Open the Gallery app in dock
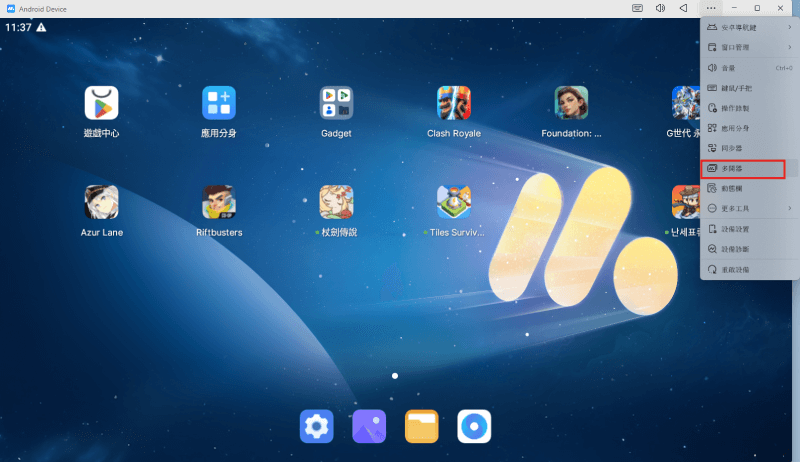This screenshot has height=462, width=800. click(x=369, y=426)
